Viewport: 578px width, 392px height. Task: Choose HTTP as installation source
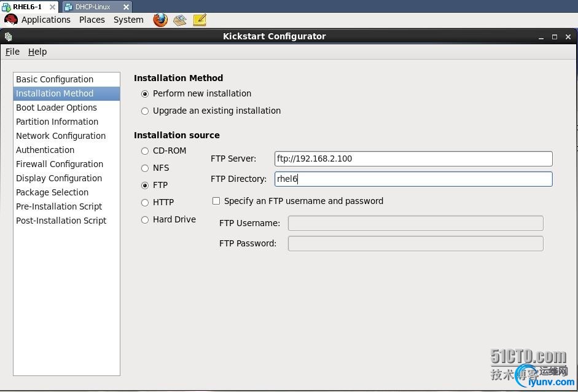point(145,203)
